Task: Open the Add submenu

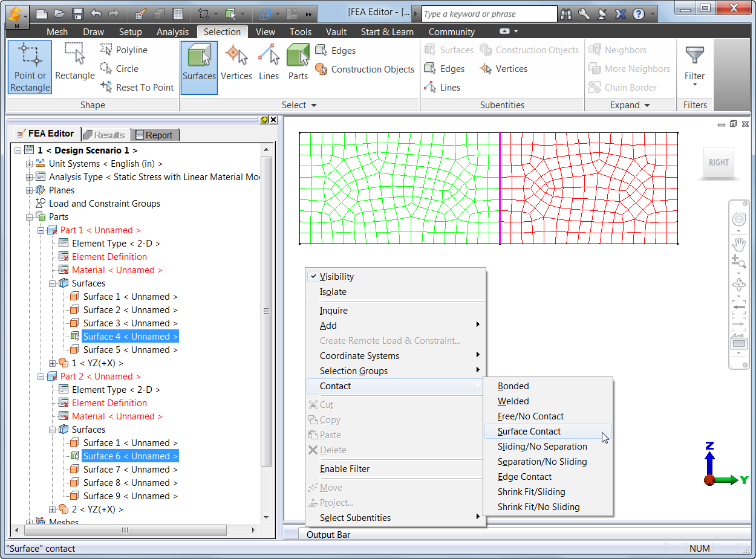Action: tap(396, 326)
